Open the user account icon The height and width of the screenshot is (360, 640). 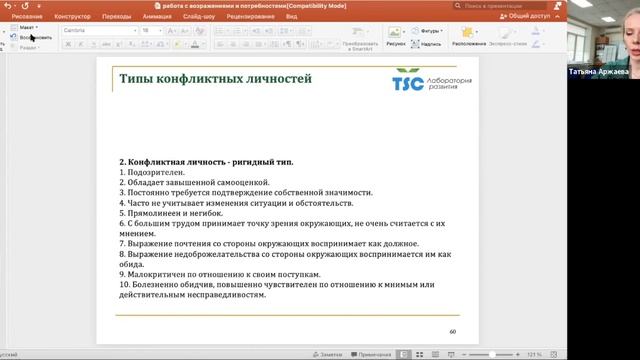point(558,6)
